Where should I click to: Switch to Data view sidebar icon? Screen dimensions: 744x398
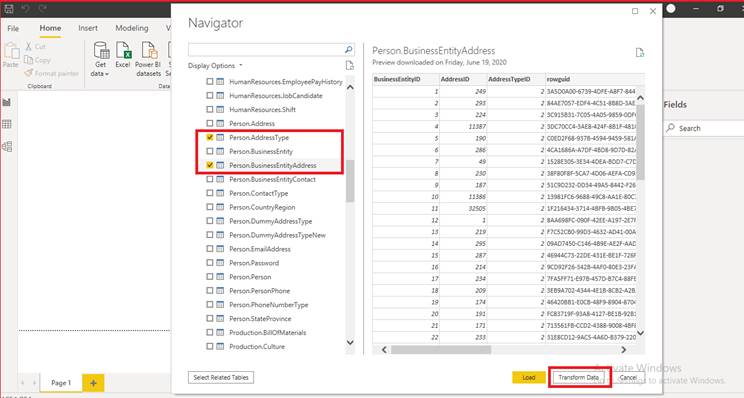(7, 124)
